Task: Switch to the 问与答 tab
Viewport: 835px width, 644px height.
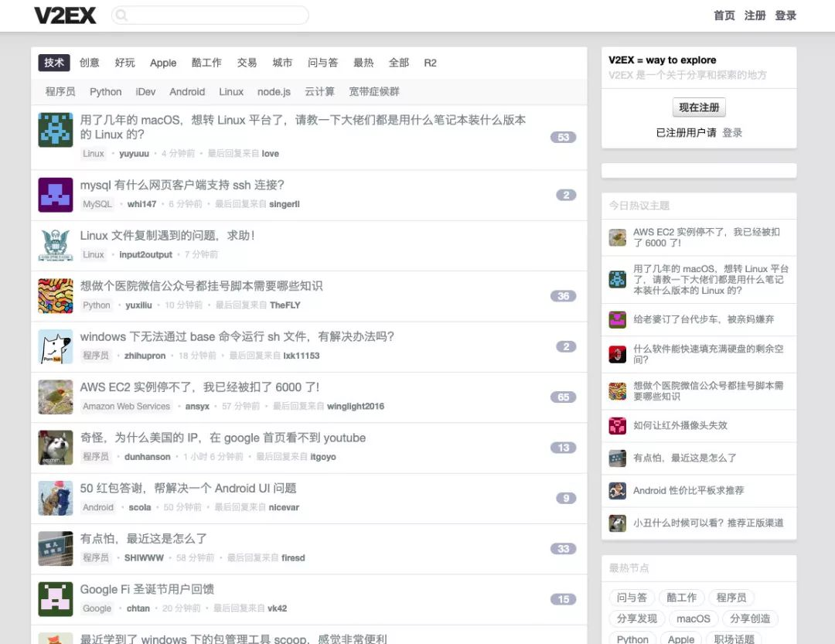Action: 322,63
